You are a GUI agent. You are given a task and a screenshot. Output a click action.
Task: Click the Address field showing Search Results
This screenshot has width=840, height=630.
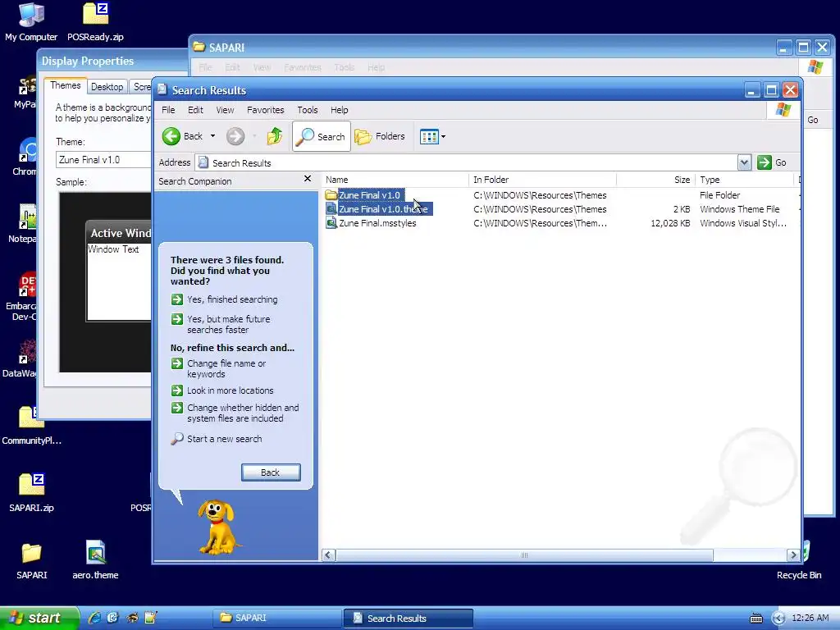(466, 162)
